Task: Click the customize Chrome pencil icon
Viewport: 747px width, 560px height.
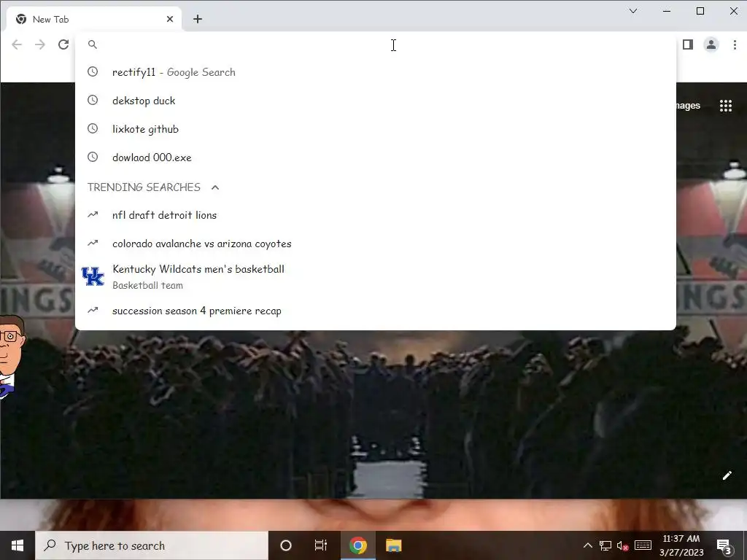Action: (727, 475)
